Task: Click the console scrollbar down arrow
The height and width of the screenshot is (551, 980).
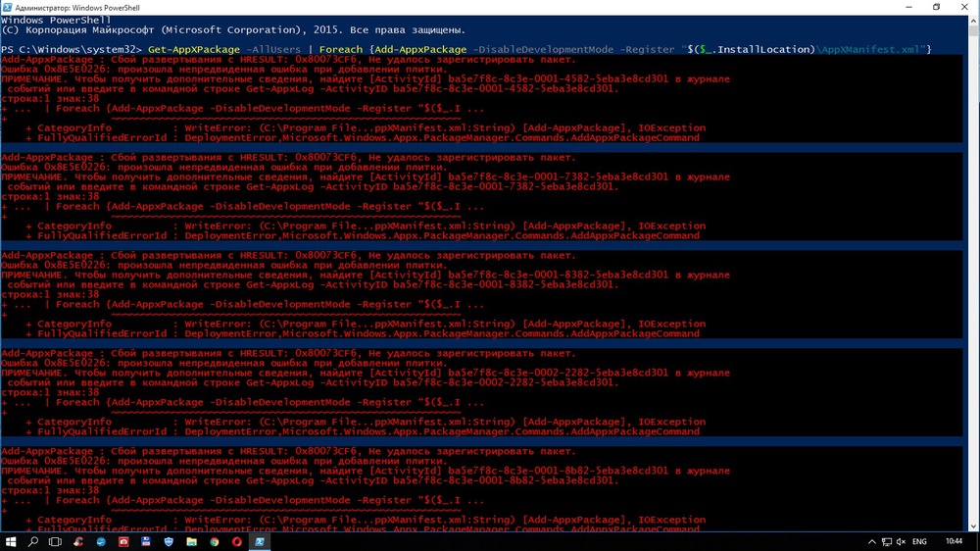Action: point(974,526)
